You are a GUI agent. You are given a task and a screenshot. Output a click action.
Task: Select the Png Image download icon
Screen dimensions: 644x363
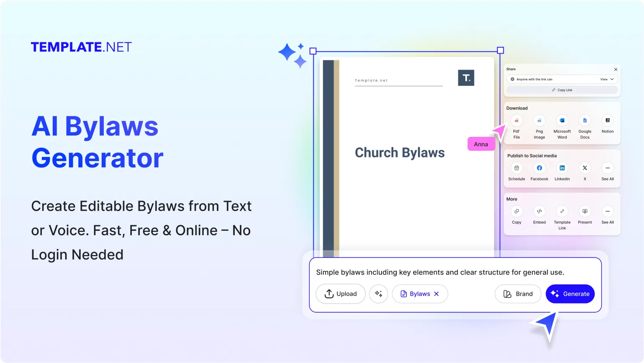pos(539,121)
